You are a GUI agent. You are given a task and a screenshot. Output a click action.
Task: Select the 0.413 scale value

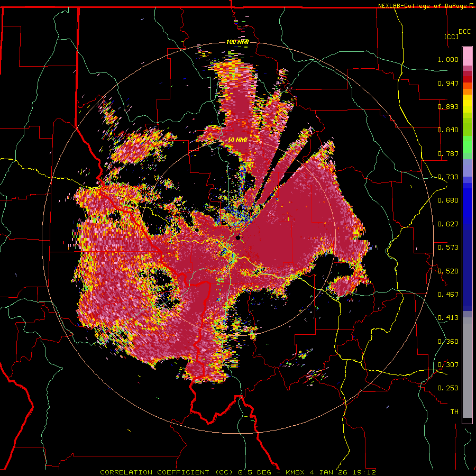pyautogui.click(x=448, y=318)
